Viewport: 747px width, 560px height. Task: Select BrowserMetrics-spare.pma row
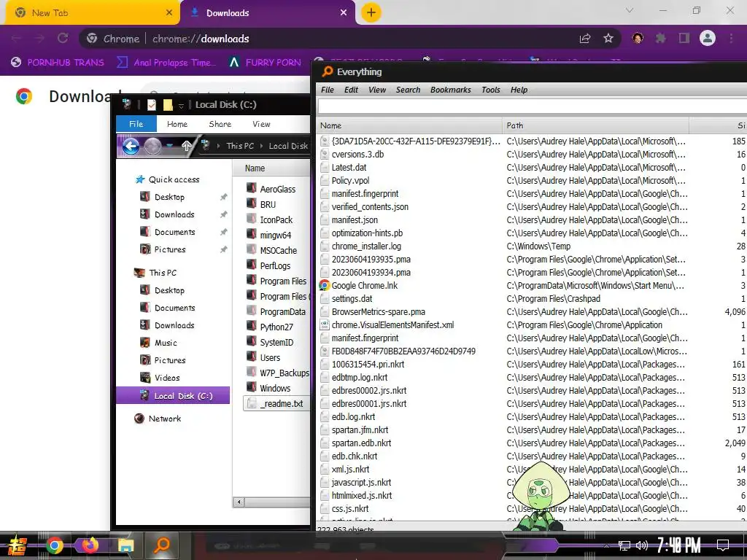coord(532,312)
